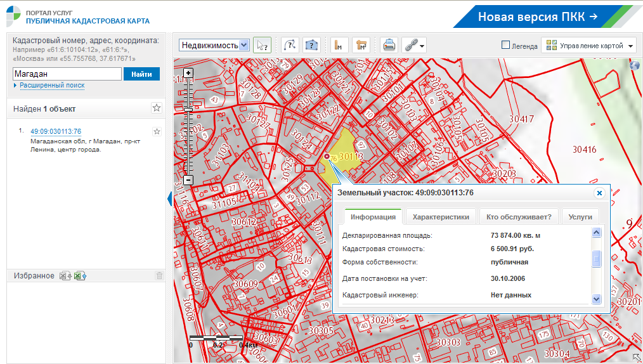643x364 pixels.
Task: Open the Недвижимость dropdown
Action: click(x=214, y=45)
